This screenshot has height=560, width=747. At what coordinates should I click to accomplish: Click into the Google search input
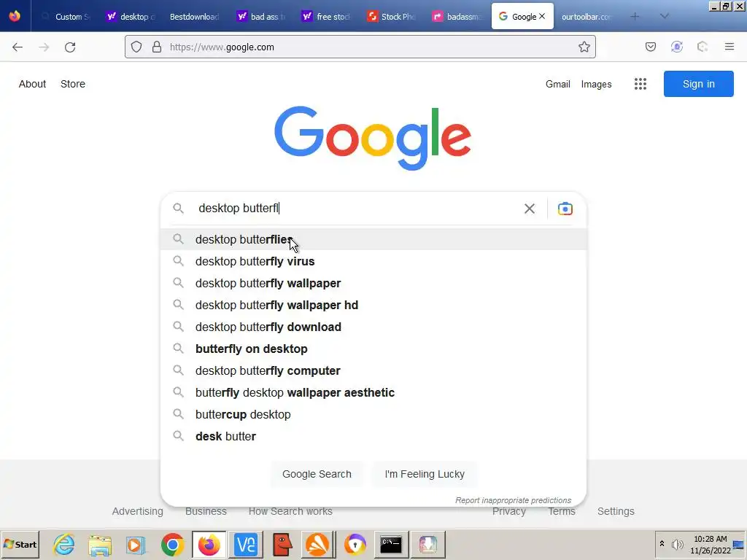tap(357, 209)
